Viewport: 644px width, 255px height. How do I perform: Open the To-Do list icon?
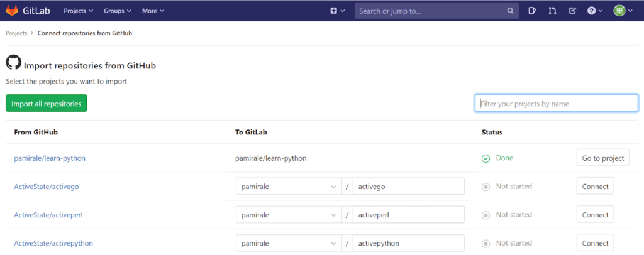572,11
